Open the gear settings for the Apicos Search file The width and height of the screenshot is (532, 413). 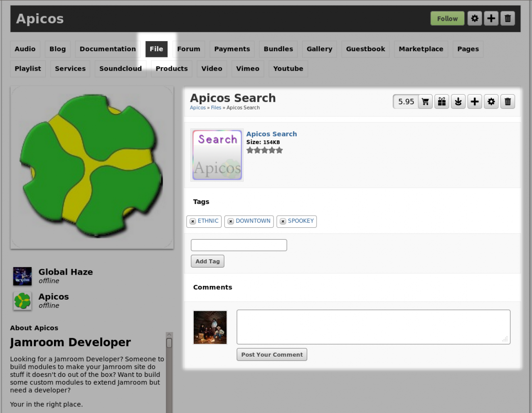(x=491, y=102)
